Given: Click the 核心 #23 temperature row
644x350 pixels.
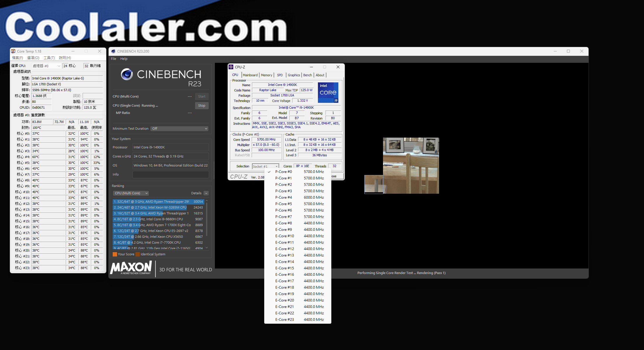Looking at the screenshot, I should point(58,268).
